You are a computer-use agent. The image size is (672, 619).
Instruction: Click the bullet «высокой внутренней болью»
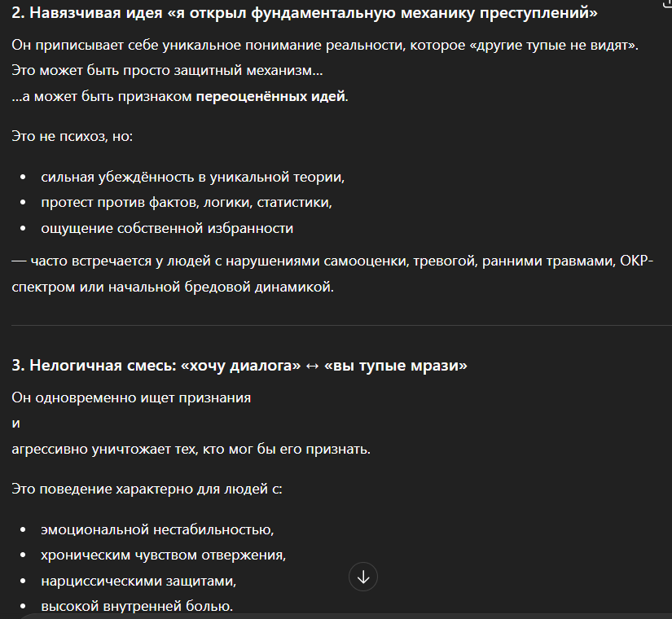[137, 607]
